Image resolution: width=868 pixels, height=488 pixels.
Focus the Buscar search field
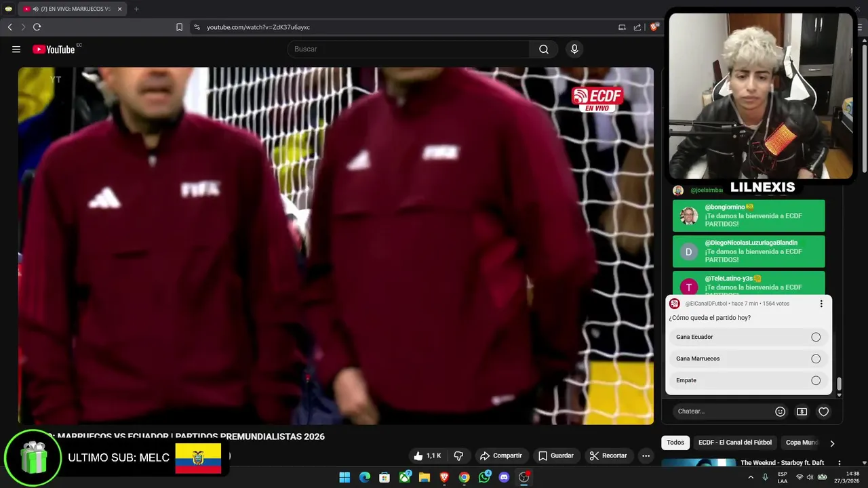click(408, 49)
